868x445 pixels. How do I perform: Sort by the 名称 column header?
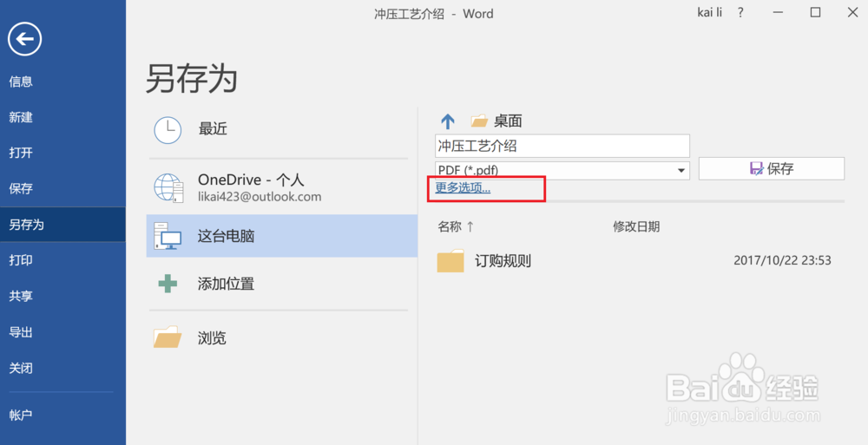point(450,226)
